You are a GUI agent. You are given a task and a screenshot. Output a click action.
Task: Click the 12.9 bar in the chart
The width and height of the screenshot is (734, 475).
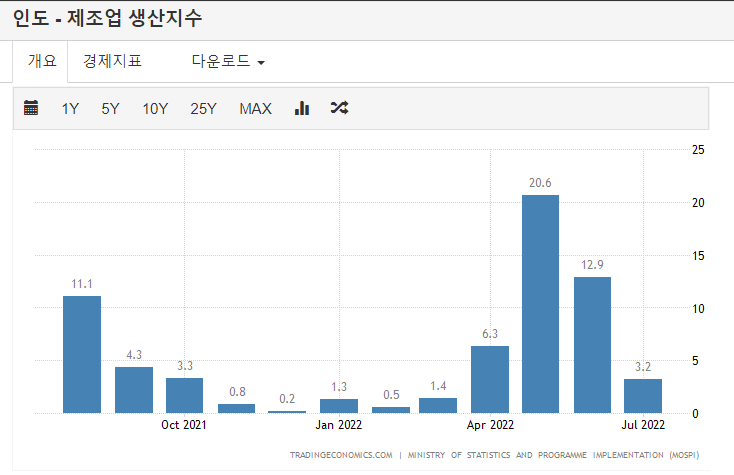coord(592,345)
